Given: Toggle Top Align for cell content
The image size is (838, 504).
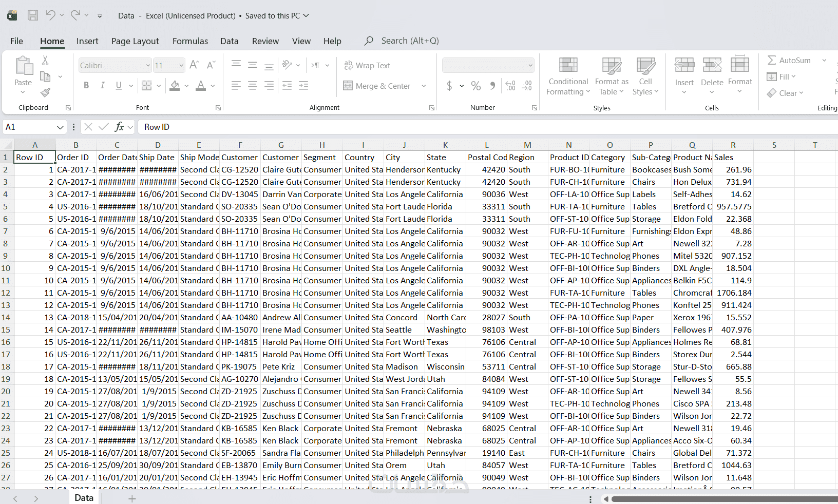Looking at the screenshot, I should pos(236,65).
